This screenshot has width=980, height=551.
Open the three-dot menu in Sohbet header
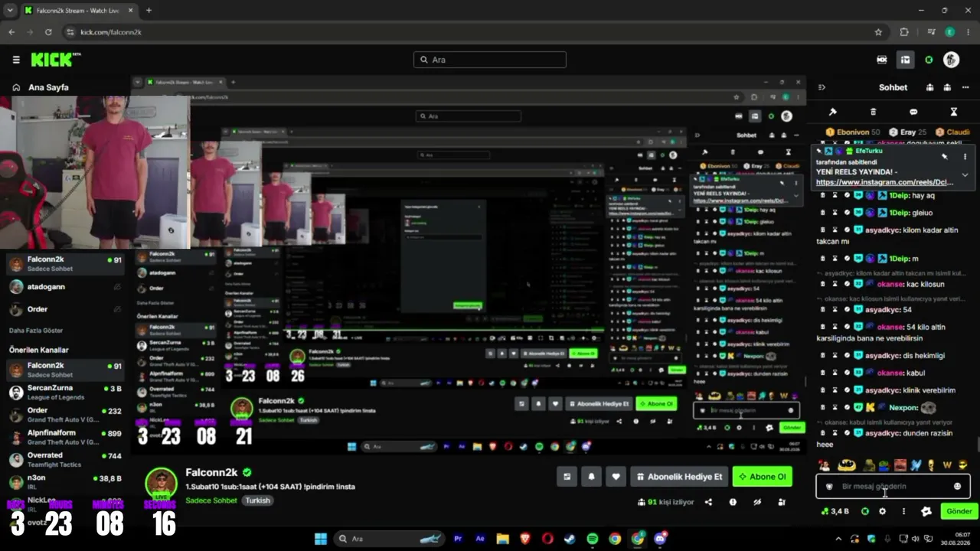click(x=965, y=87)
